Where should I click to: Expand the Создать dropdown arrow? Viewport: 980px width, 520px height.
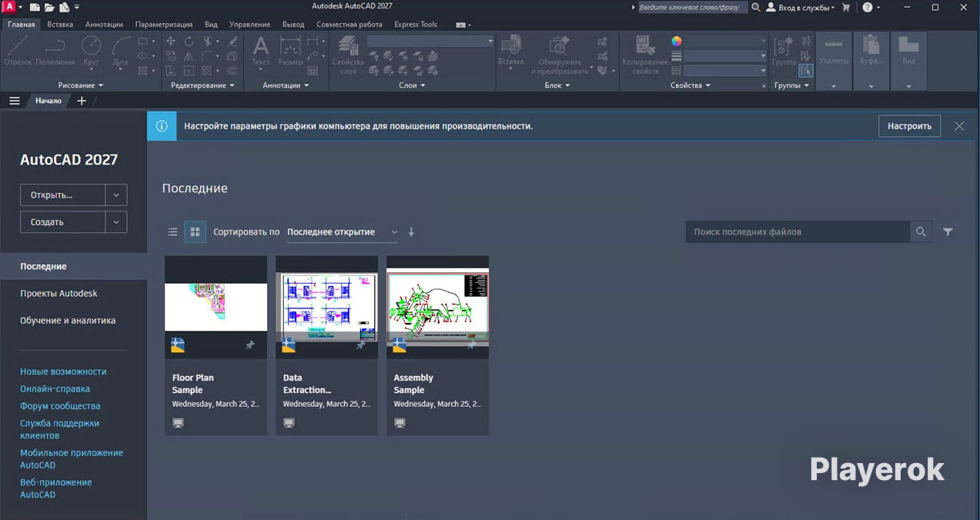click(x=116, y=222)
